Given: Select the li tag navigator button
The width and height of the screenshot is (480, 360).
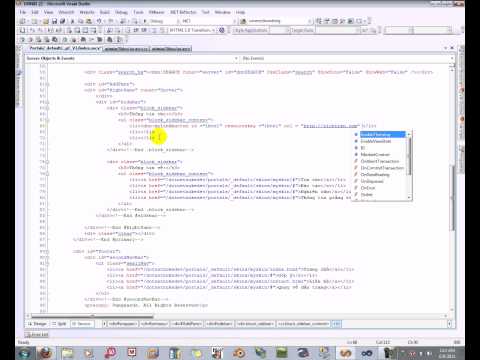Looking at the screenshot, I should tap(336, 324).
